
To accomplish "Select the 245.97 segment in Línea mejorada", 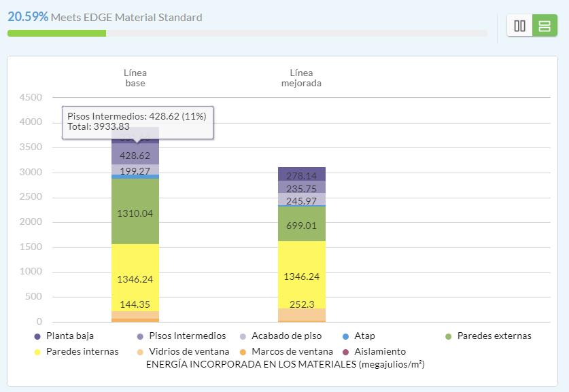I will coord(301,200).
